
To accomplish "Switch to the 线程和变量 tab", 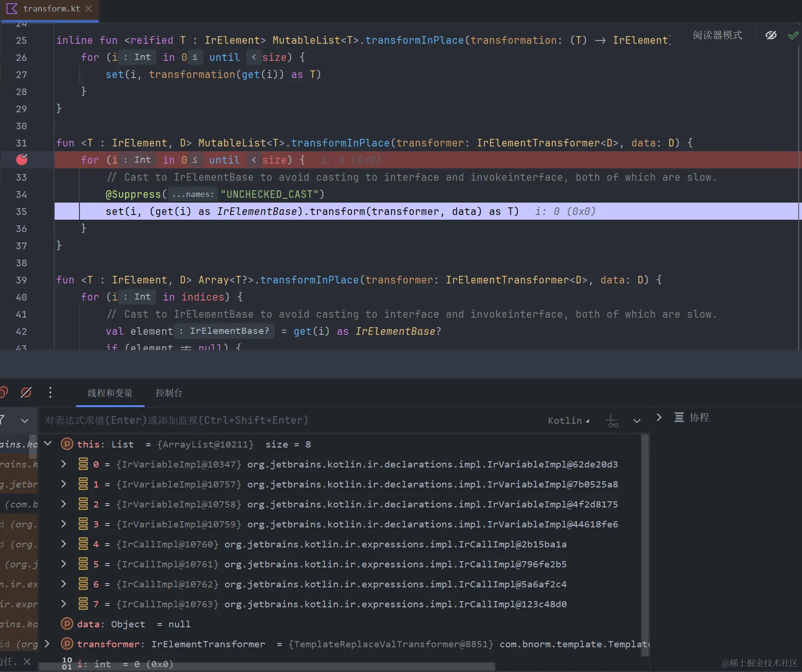I will [110, 393].
